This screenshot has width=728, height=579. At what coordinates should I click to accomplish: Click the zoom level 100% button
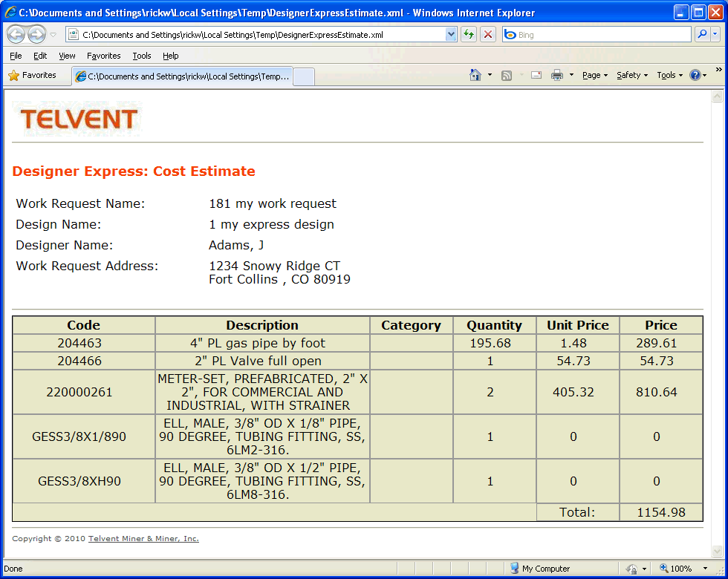[676, 569]
